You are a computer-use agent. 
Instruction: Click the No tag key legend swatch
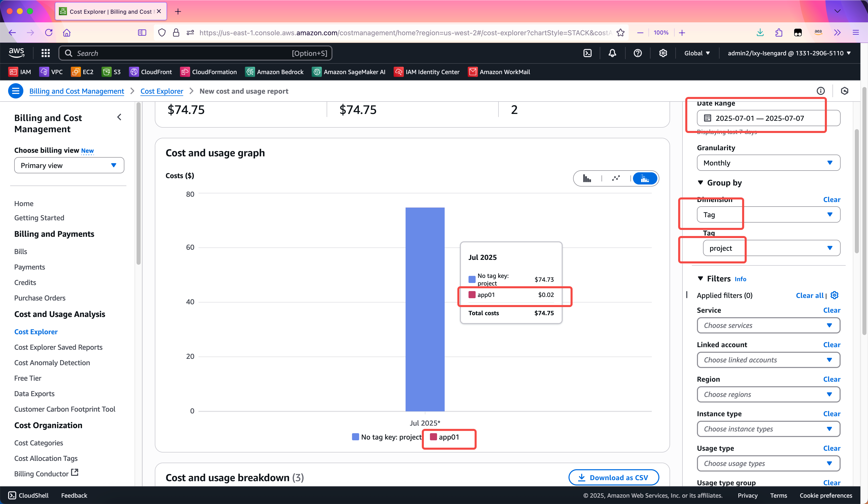coord(356,437)
